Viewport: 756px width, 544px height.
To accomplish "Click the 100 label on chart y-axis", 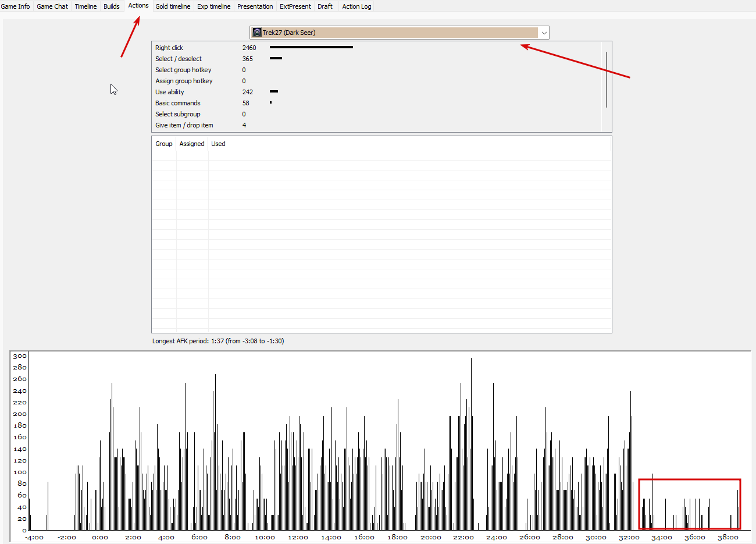I will (20, 472).
